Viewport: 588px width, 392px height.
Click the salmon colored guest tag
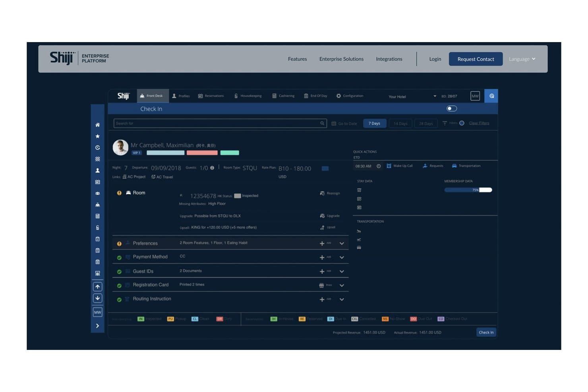202,153
